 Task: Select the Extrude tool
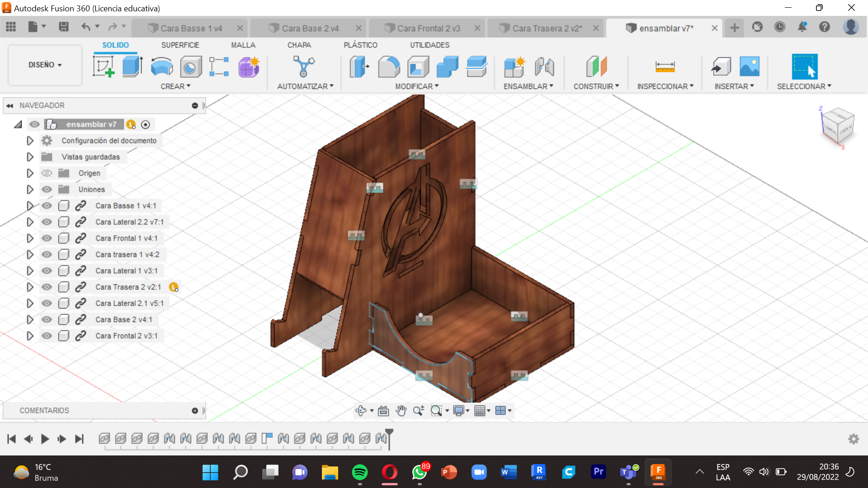pyautogui.click(x=132, y=66)
